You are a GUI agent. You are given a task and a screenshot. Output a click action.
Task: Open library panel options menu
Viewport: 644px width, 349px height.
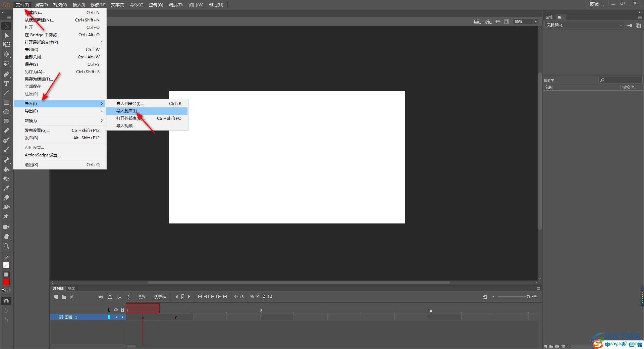pyautogui.click(x=640, y=17)
